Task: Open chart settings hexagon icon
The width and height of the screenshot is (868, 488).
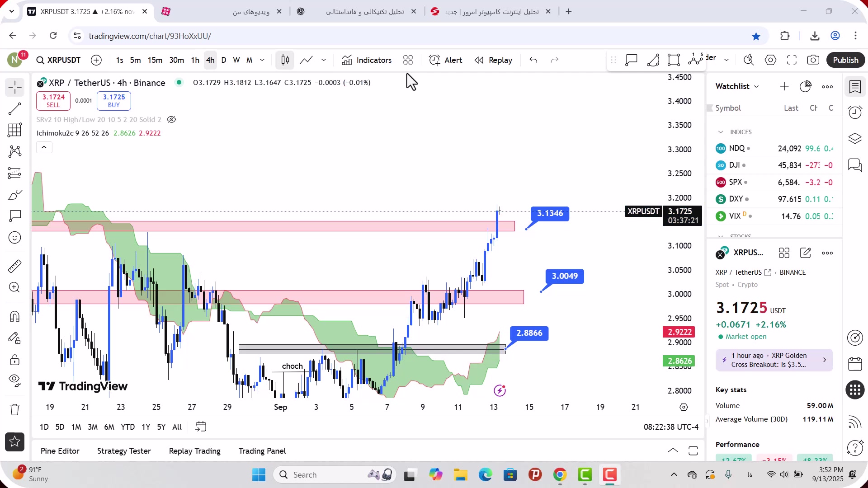Action: (x=771, y=60)
